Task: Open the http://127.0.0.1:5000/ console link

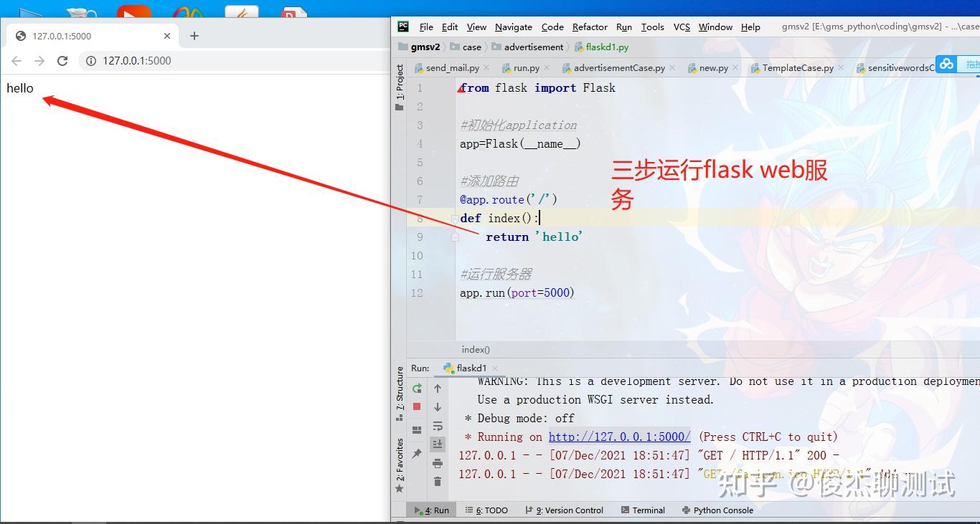Action: coord(620,437)
